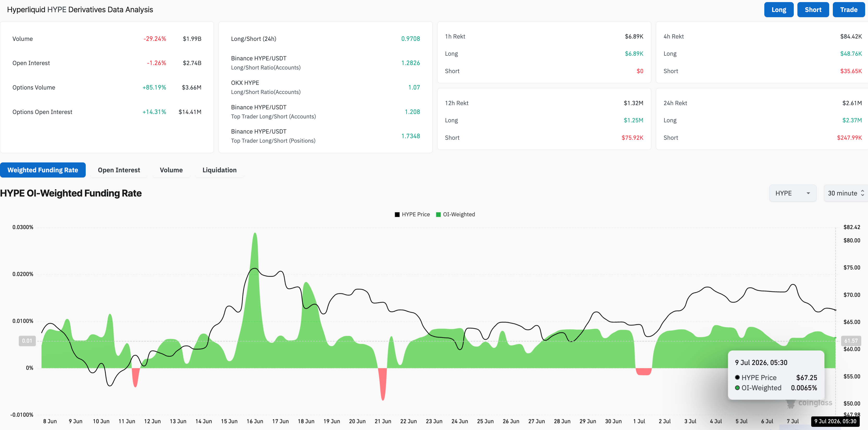Image resolution: width=868 pixels, height=430 pixels.
Task: Open the Volume chart tab
Action: (x=171, y=170)
